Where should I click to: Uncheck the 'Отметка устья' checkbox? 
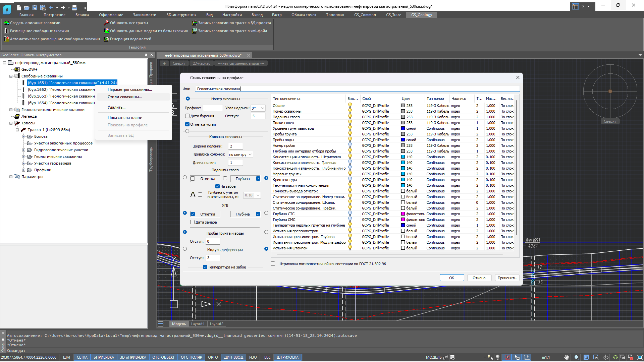[x=187, y=124]
